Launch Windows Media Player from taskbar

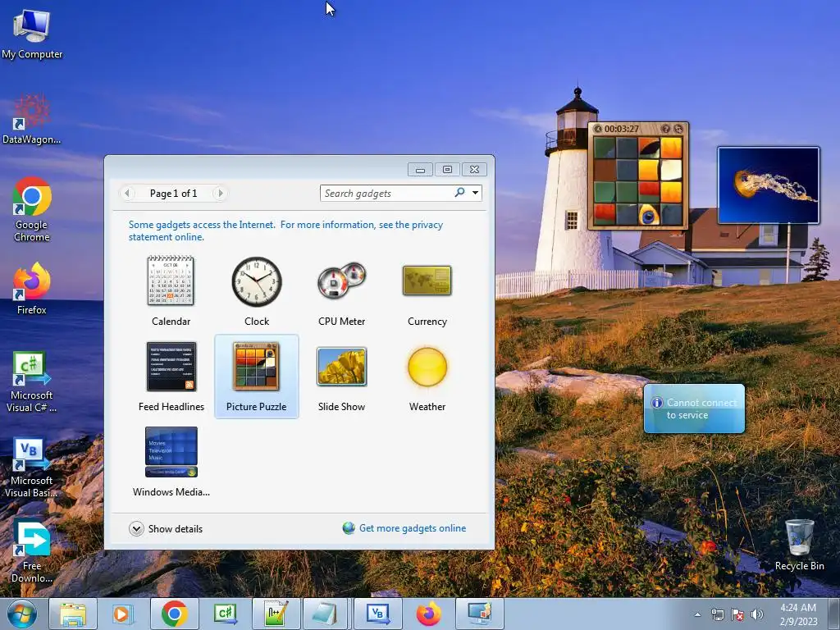(x=123, y=614)
